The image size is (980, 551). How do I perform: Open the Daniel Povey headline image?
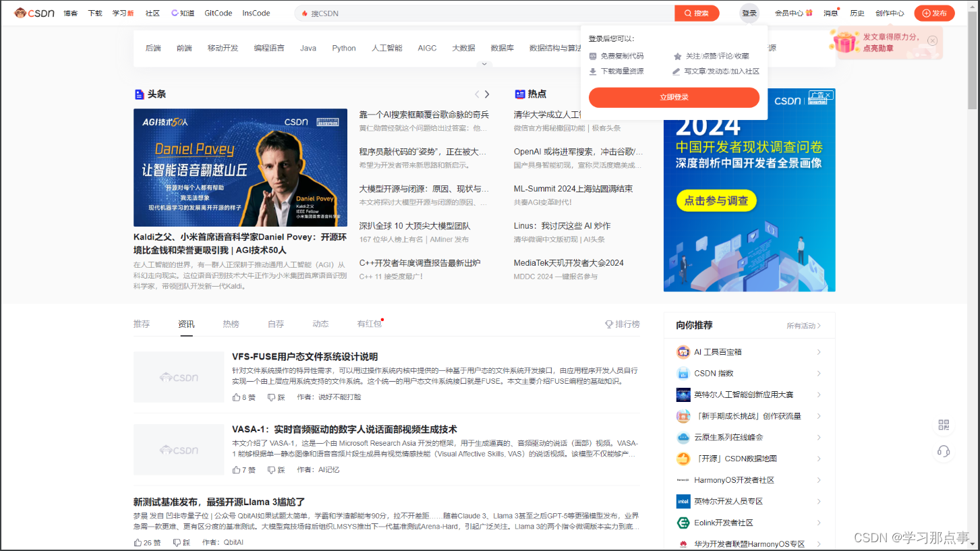pyautogui.click(x=240, y=167)
